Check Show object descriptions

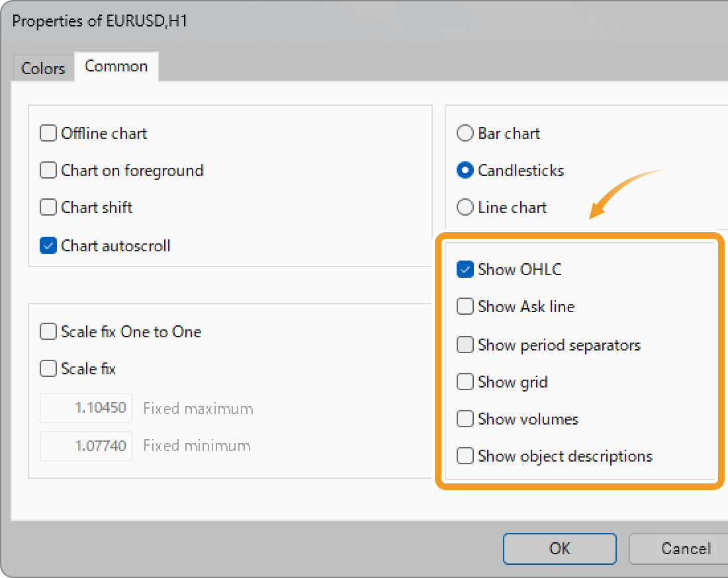(x=465, y=456)
